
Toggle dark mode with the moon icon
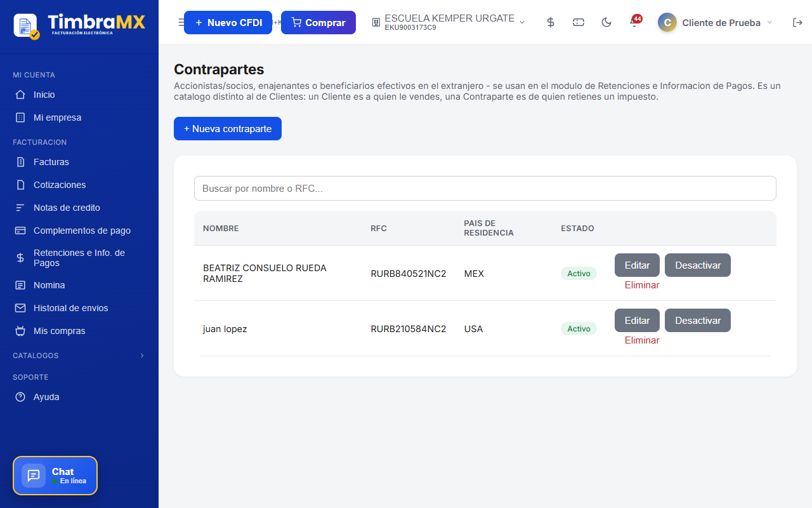click(606, 22)
